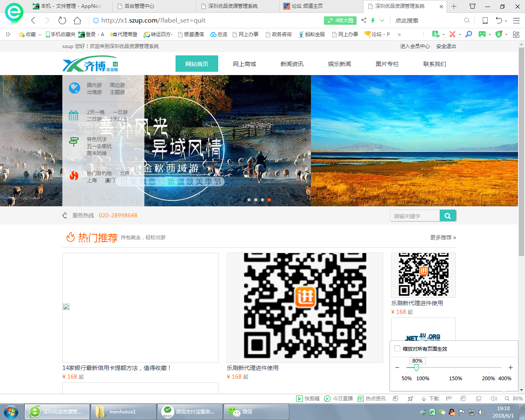The width and height of the screenshot is (525, 420).
Task: Open the dropdown arrow beside lightning icon
Action: tap(382, 21)
